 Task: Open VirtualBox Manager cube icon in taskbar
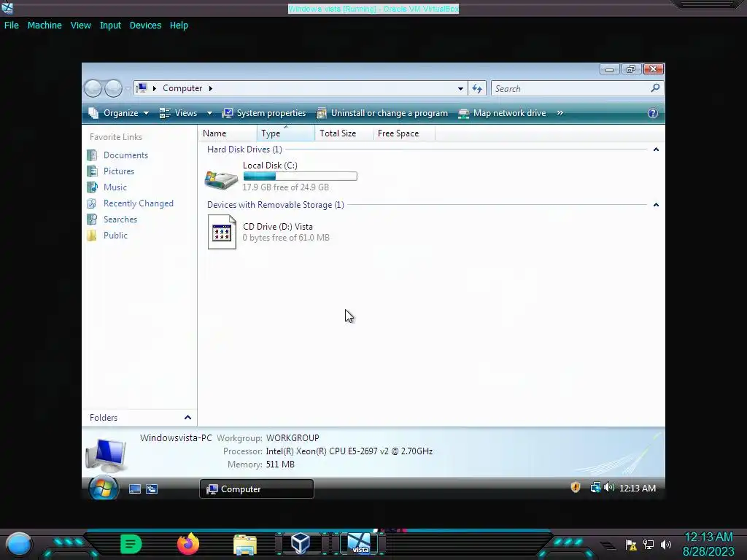click(300, 543)
